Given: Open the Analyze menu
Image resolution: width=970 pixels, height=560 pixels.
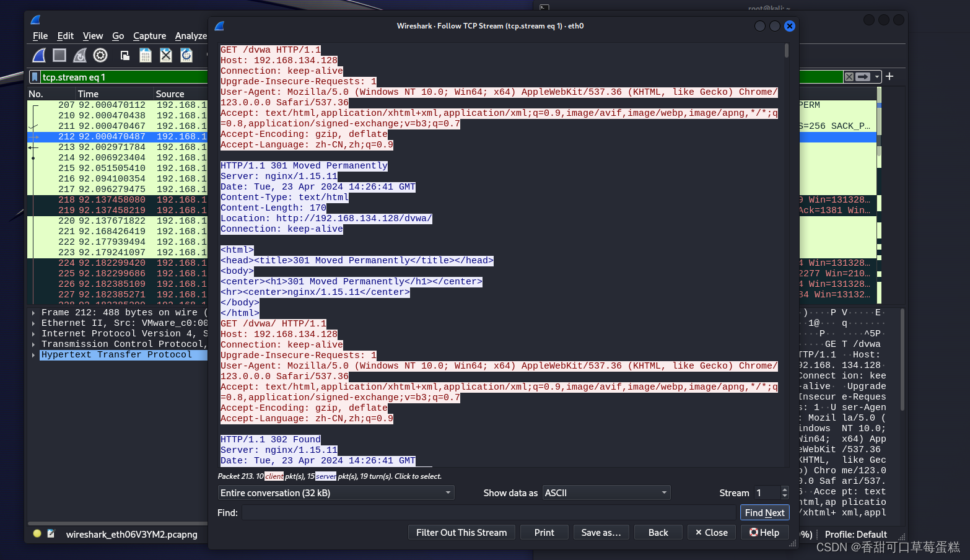Looking at the screenshot, I should click(x=191, y=36).
